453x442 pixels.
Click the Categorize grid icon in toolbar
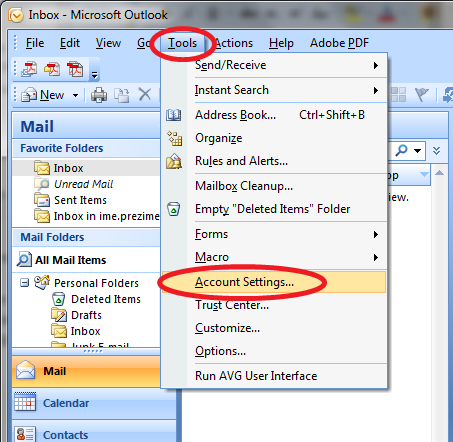point(398,95)
